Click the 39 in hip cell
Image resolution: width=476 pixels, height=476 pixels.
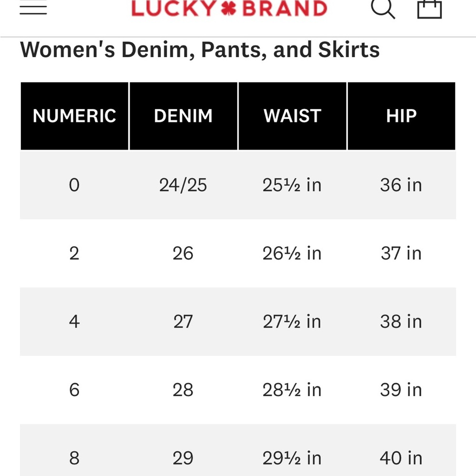[401, 390]
